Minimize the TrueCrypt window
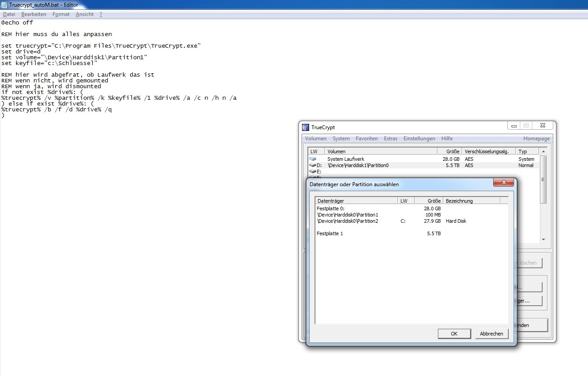Viewport: 588px width, 376px height. click(x=514, y=125)
